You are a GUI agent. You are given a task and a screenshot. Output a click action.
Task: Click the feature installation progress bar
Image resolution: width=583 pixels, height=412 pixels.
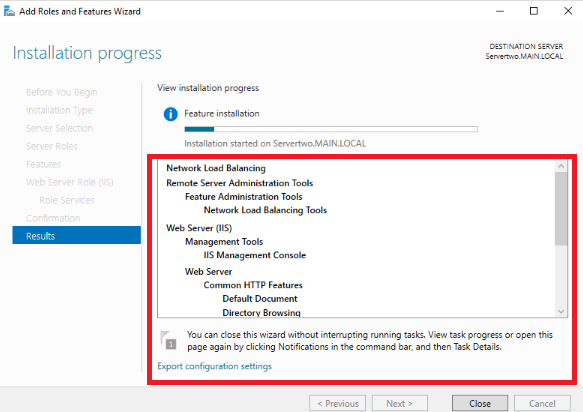pyautogui.click(x=331, y=129)
